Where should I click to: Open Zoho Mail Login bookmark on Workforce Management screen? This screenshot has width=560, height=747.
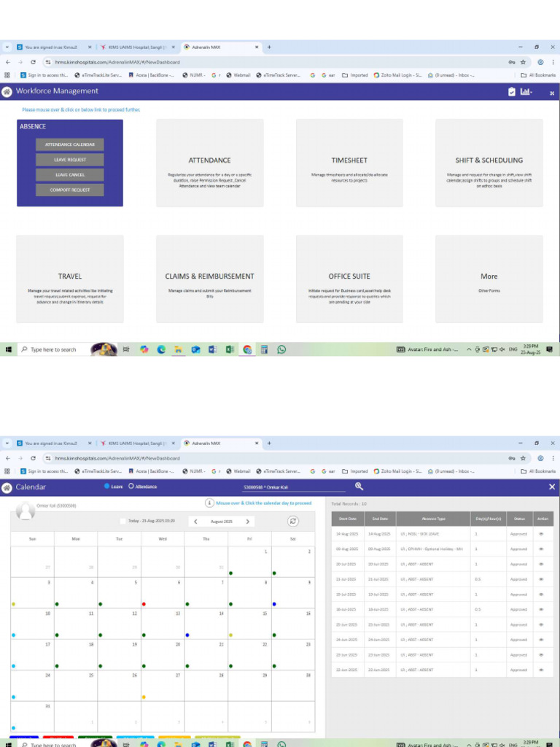(397, 75)
